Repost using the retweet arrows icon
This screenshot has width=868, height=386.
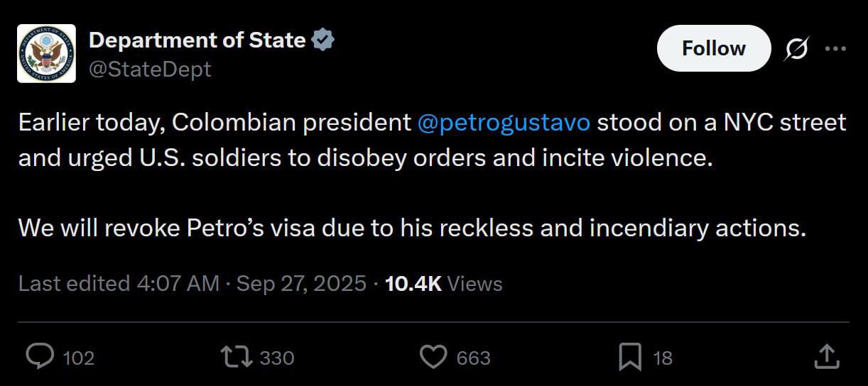tap(237, 357)
